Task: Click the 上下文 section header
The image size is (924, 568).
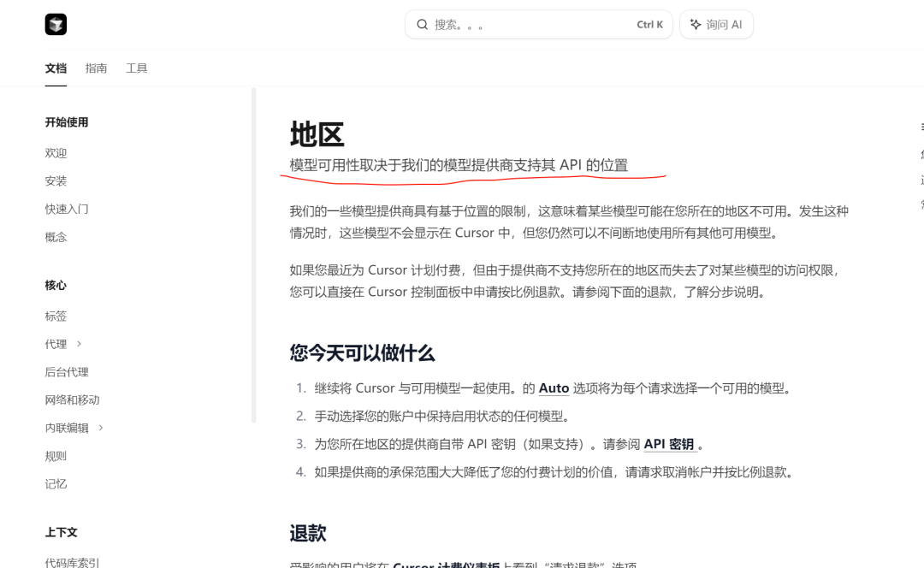Action: 62,533
